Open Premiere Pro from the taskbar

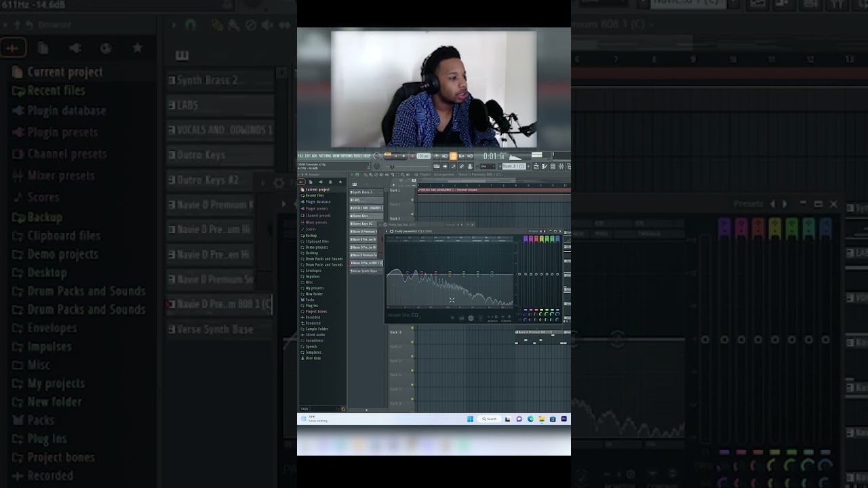tap(564, 419)
